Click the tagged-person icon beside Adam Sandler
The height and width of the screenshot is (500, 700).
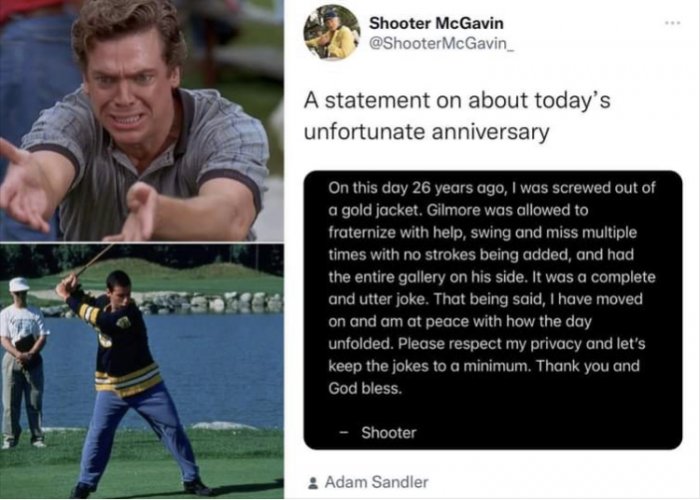click(x=312, y=482)
